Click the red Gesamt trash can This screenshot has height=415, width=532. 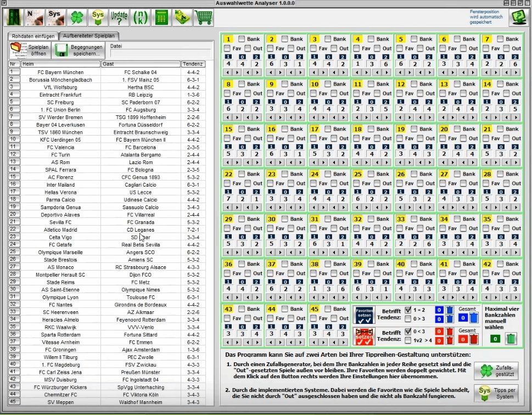tap(474, 339)
